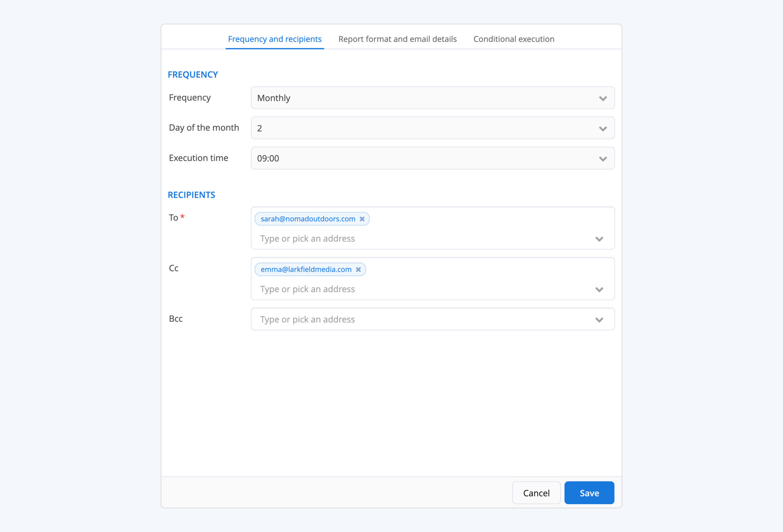Viewport: 783px width, 532px height.
Task: Click the FREQUENCY section heading
Action: [193, 75]
